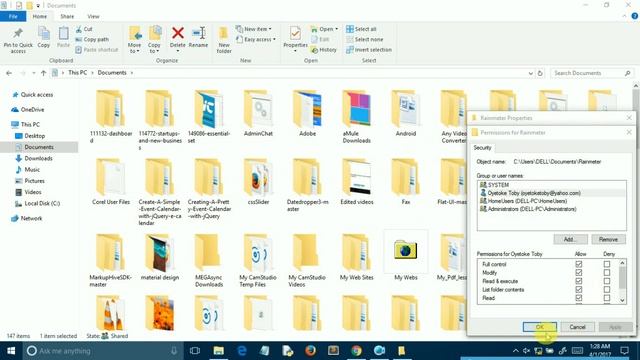Open the Easy access dropdown

256,39
